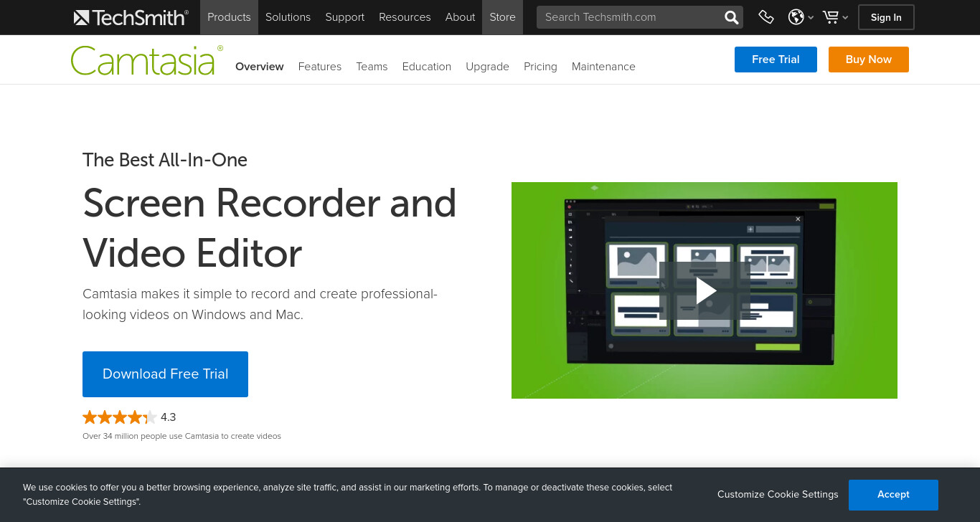This screenshot has height=522, width=980.
Task: Go to the Maintenance tab
Action: coord(603,67)
